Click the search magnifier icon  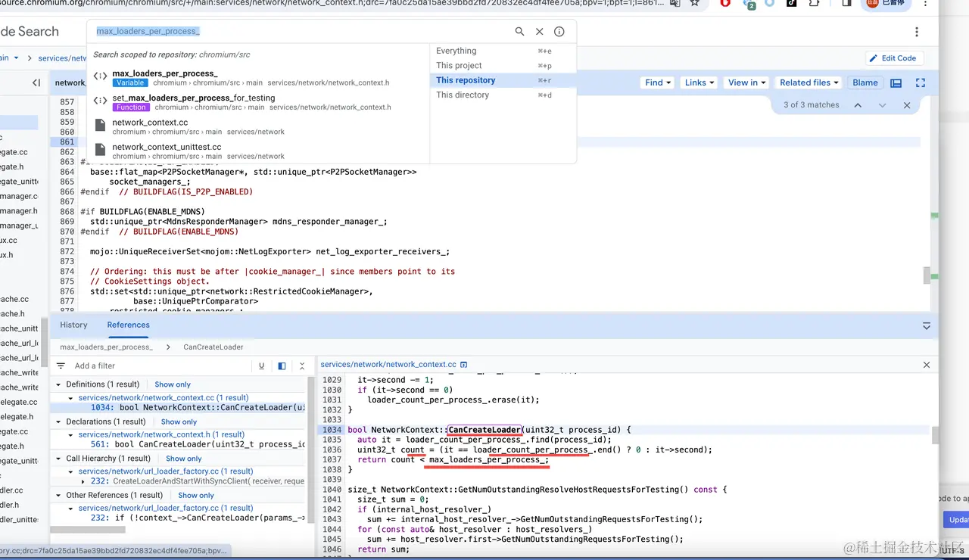click(519, 32)
